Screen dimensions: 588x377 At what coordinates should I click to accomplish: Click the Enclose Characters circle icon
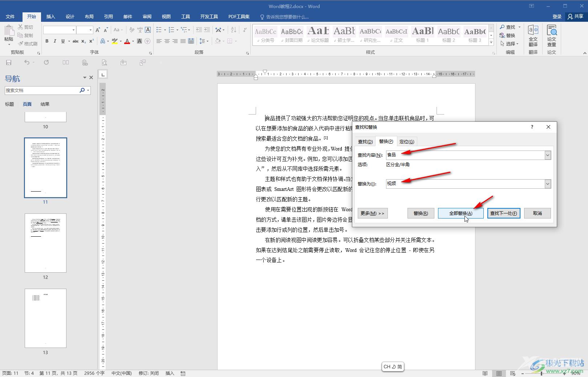(147, 41)
